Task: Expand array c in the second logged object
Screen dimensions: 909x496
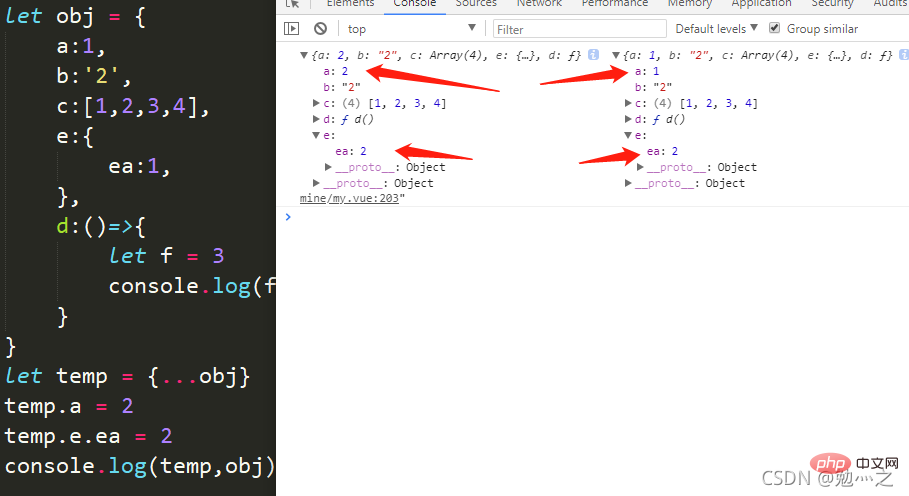Action: pos(628,103)
